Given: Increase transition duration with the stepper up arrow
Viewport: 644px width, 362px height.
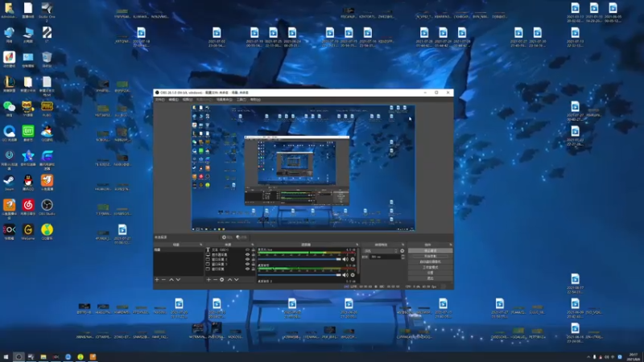Looking at the screenshot, I should coord(403,255).
